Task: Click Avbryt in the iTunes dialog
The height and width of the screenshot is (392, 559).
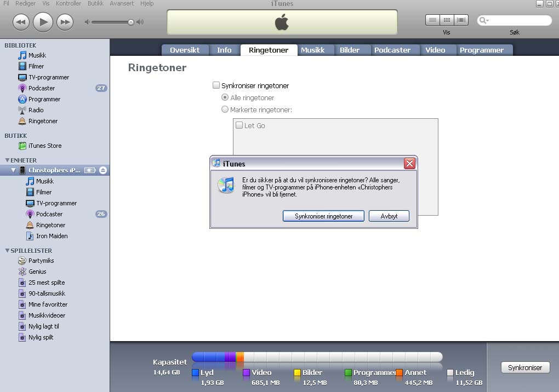Action: [x=389, y=216]
